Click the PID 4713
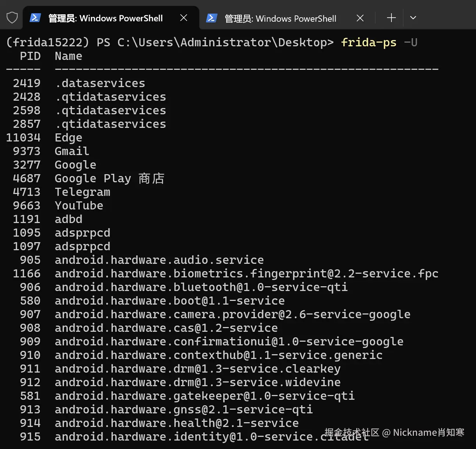Screen dimensions: 476x449 (27, 192)
